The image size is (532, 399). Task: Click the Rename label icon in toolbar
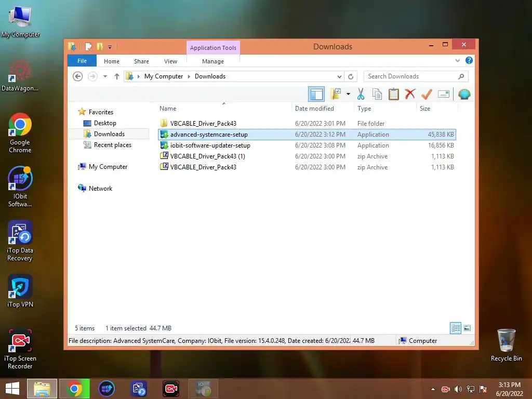tap(444, 94)
